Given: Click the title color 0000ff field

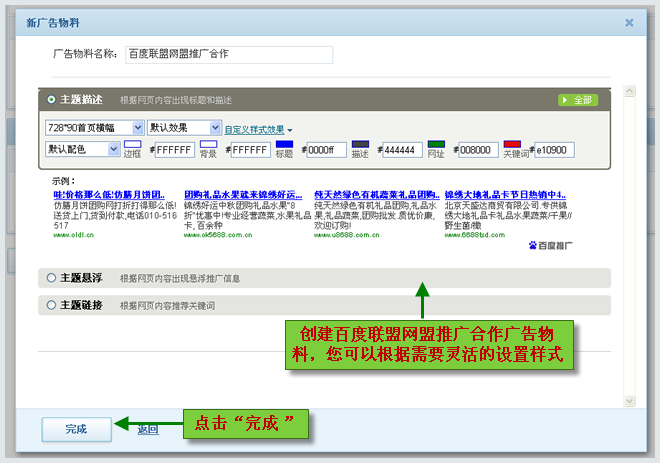Looking at the screenshot, I should coord(327,150).
